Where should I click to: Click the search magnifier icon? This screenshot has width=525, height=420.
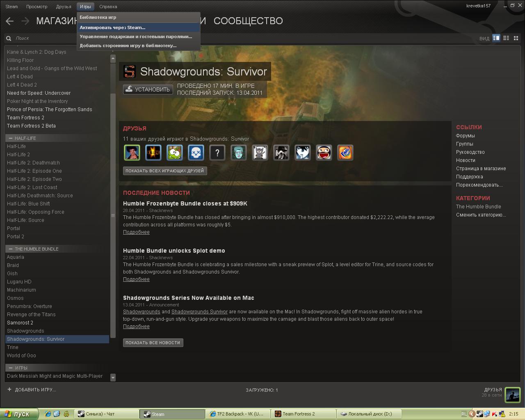[9, 38]
